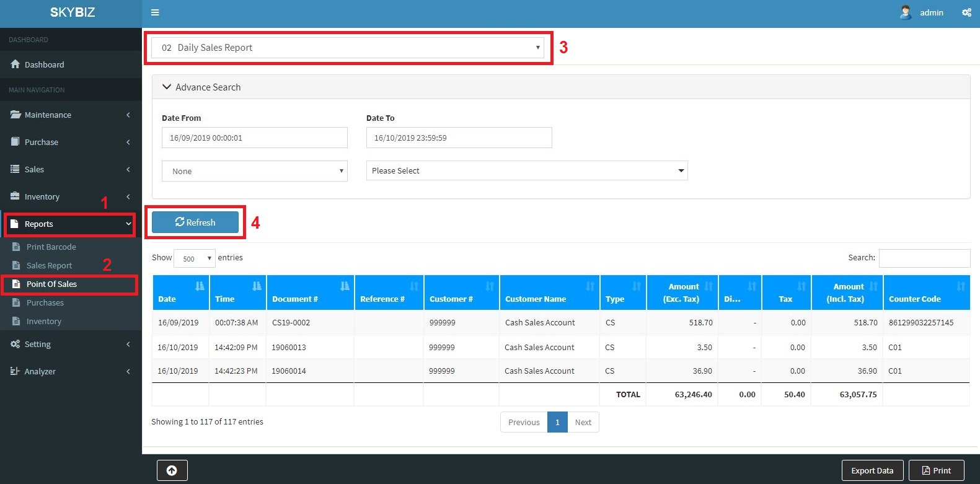Collapse the Advance Search panel
This screenshot has height=484, width=980.
166,87
